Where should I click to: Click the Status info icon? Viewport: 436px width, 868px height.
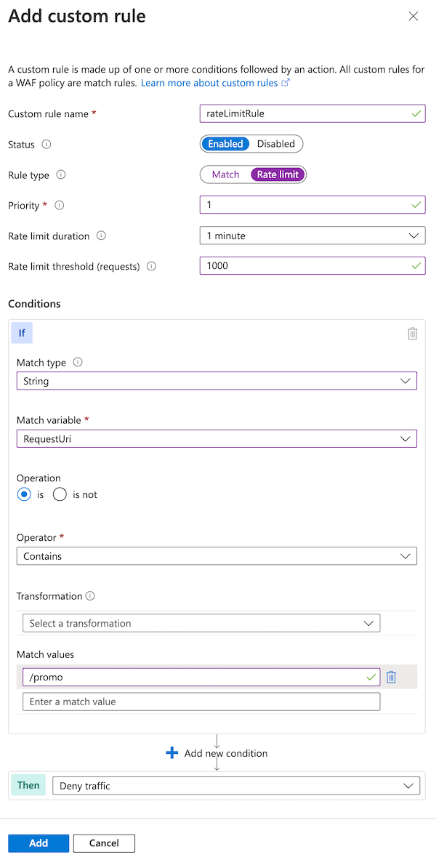point(47,145)
